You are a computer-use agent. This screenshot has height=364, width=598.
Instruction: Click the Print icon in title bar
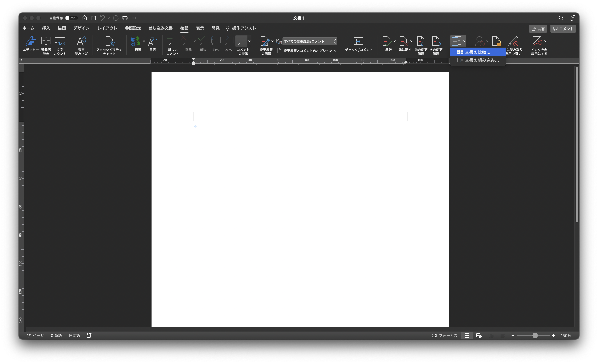point(125,18)
